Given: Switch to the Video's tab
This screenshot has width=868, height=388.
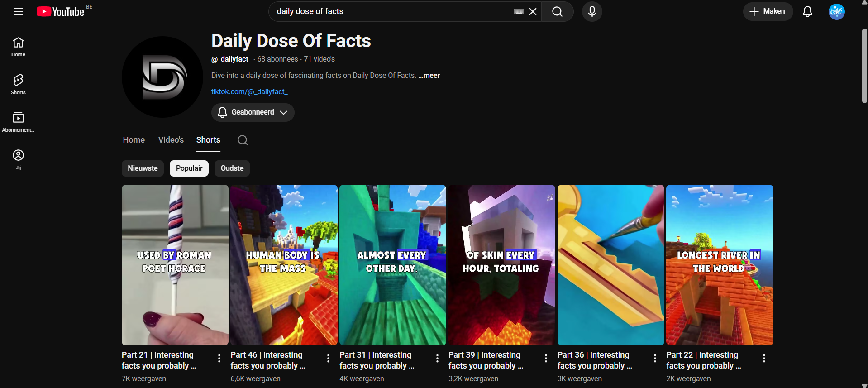Looking at the screenshot, I should (x=171, y=140).
